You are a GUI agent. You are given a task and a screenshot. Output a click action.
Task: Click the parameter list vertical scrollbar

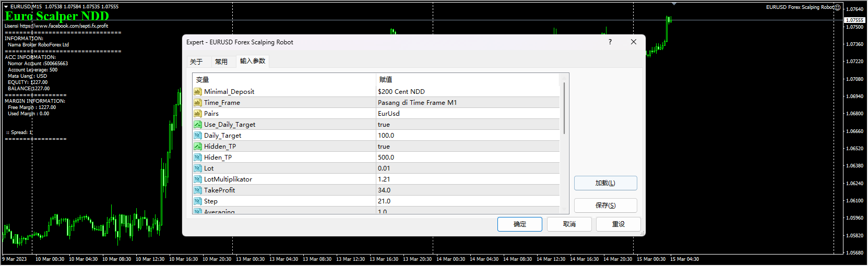[564, 108]
